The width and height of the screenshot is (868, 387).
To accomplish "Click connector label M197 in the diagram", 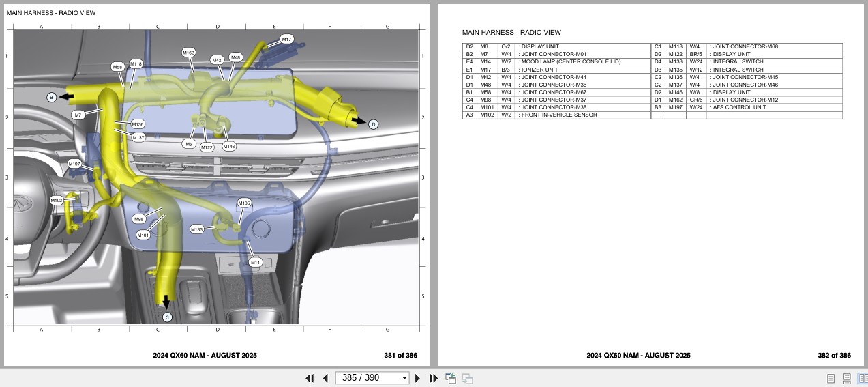I will coord(74,164).
